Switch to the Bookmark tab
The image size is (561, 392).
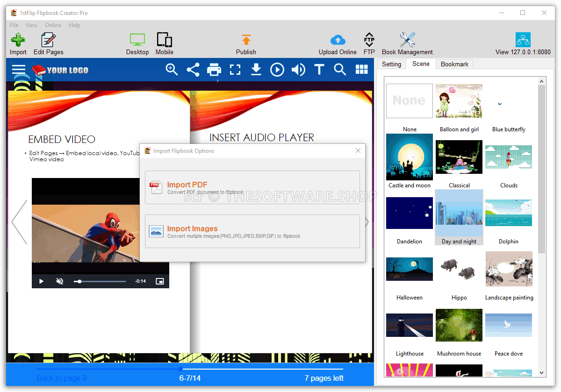click(454, 64)
